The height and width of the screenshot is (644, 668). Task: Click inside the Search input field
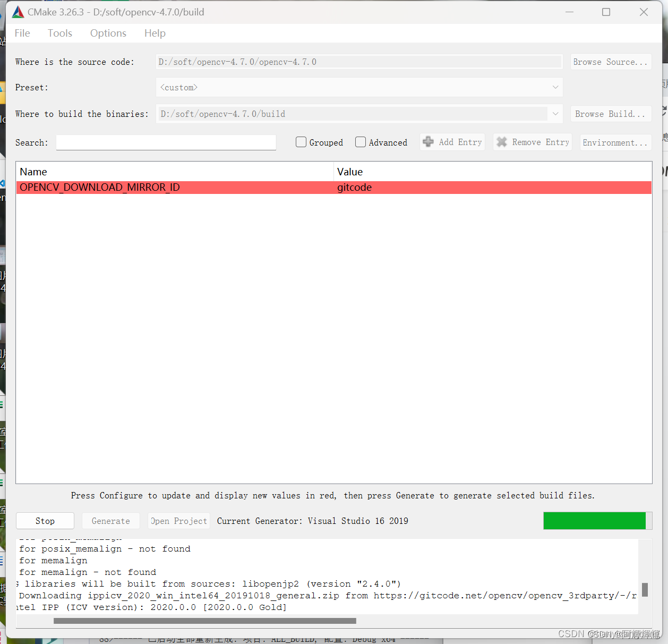coord(166,142)
